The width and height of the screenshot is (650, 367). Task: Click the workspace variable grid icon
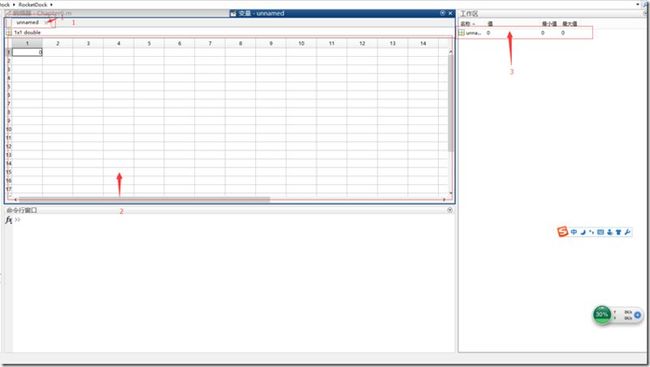pyautogui.click(x=461, y=33)
